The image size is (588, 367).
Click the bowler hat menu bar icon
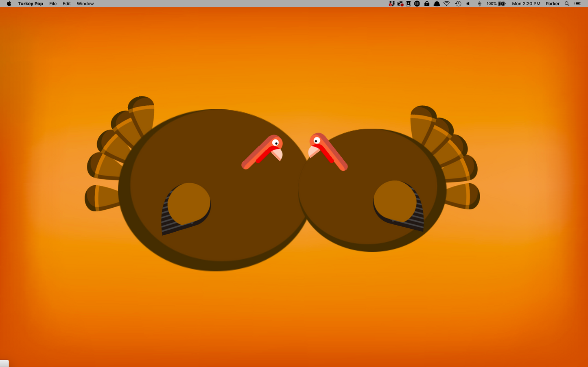pyautogui.click(x=437, y=4)
